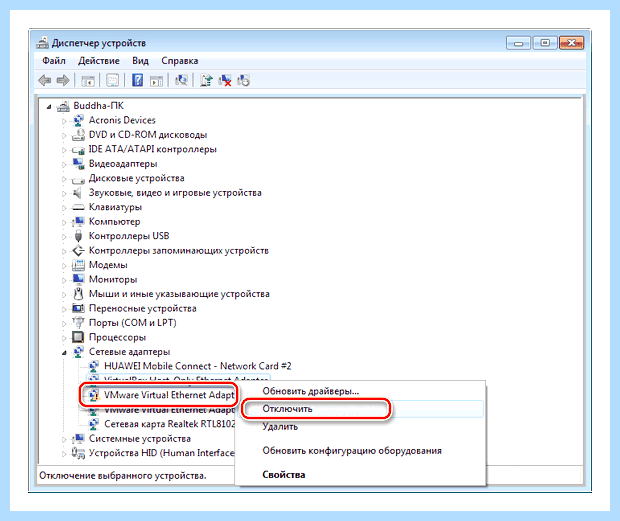This screenshot has height=521, width=620.
Task: Click the Устройства HID category icon
Action: (x=78, y=453)
